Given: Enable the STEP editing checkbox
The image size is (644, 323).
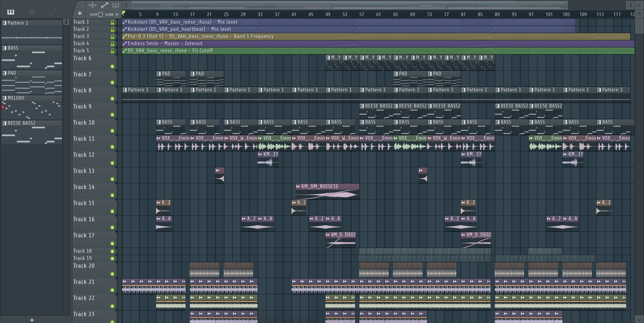Looking at the screenshot, I should 100,15.
